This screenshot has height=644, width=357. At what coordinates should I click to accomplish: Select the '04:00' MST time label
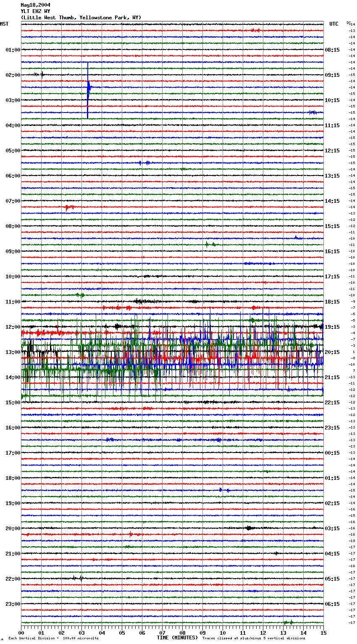tap(13, 126)
